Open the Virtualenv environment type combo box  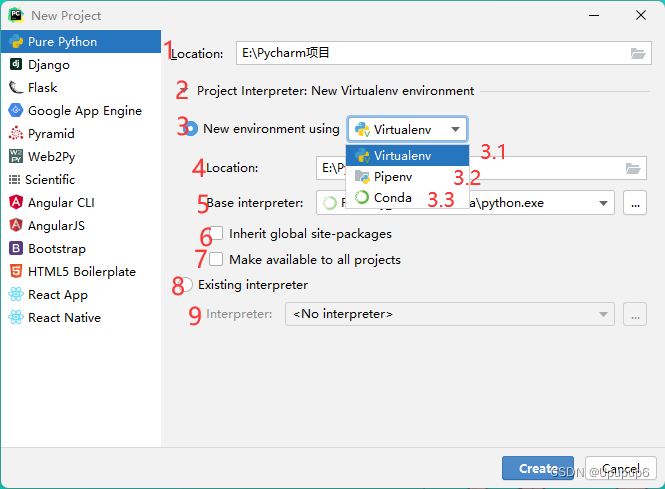(x=408, y=129)
